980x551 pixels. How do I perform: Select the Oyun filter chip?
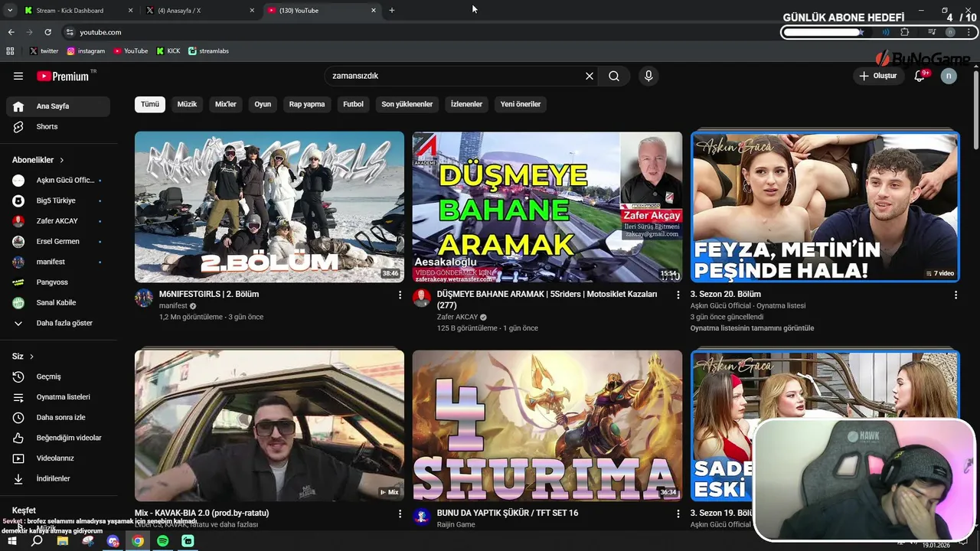click(x=263, y=104)
